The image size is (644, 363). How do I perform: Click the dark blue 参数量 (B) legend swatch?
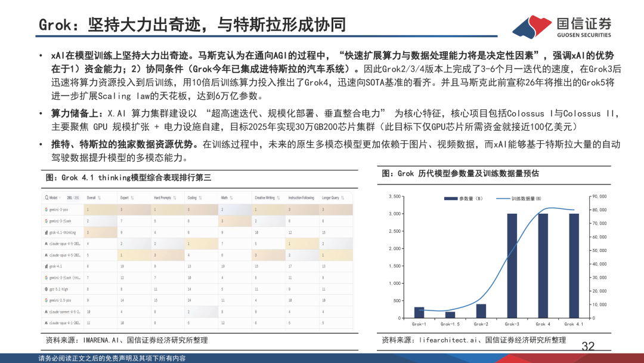[451, 199]
